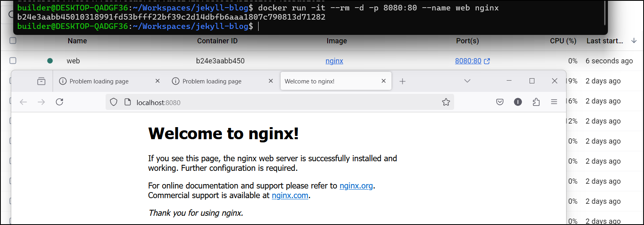
Task: Close the Welcome to nginx! tab
Action: click(384, 81)
